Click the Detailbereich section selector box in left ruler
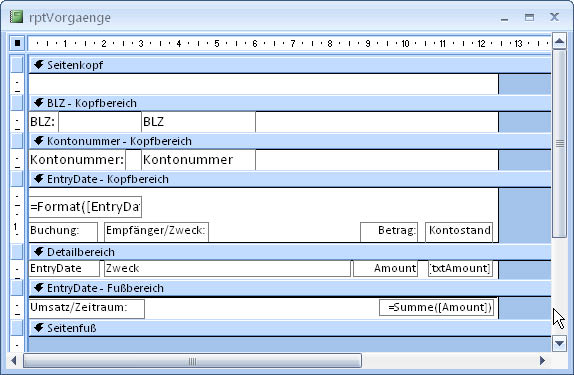This screenshot has height=375, width=574. coord(17,252)
